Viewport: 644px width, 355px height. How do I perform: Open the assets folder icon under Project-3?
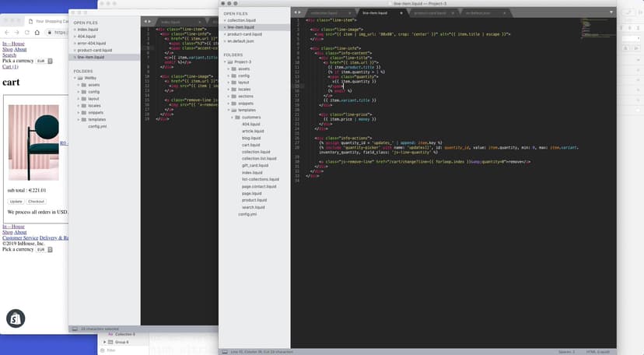click(233, 69)
